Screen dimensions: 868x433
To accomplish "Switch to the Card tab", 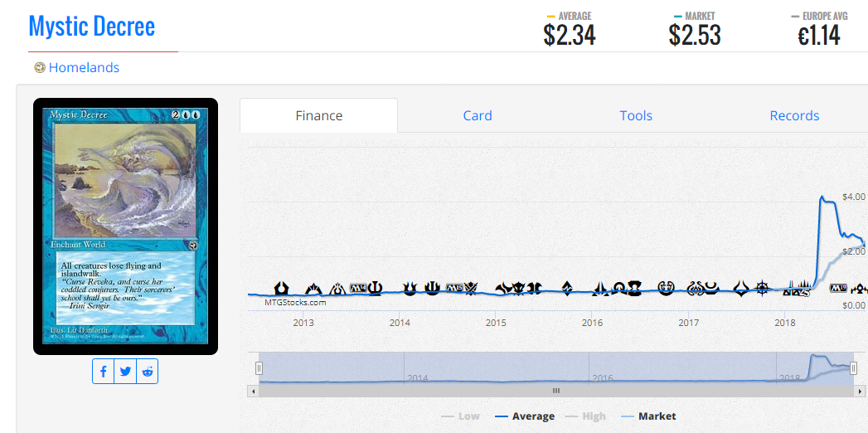I will (x=478, y=116).
